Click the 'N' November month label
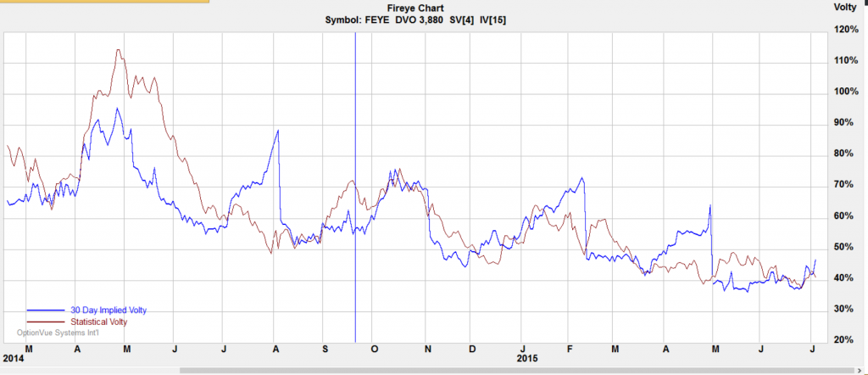This screenshot has height=375, width=868. (427, 349)
